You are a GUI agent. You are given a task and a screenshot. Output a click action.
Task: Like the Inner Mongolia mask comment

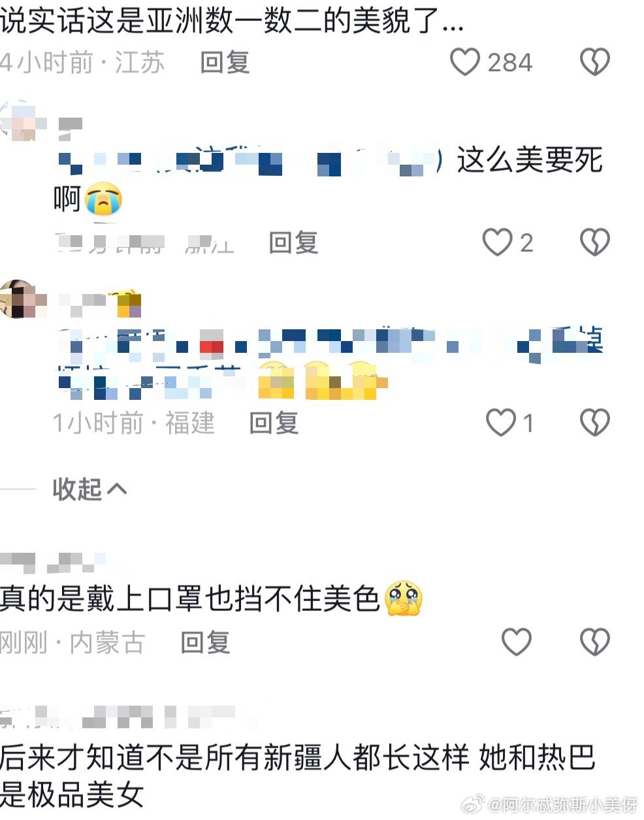pyautogui.click(x=516, y=642)
